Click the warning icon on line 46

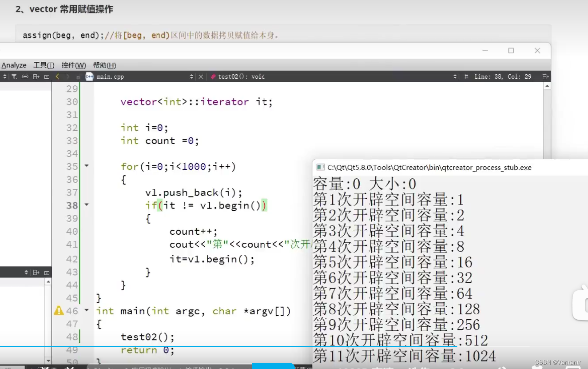[59, 311]
